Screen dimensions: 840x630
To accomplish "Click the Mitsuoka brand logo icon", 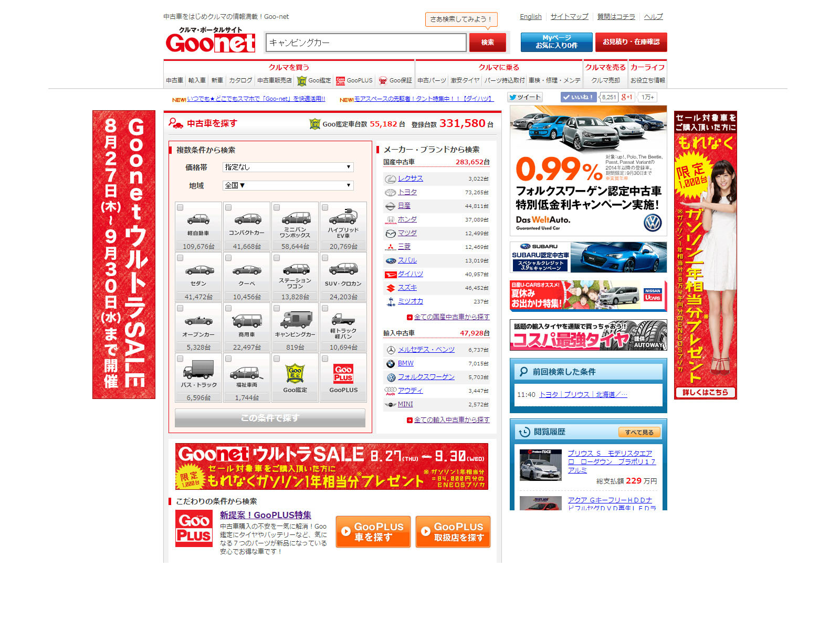I will pyautogui.click(x=391, y=302).
